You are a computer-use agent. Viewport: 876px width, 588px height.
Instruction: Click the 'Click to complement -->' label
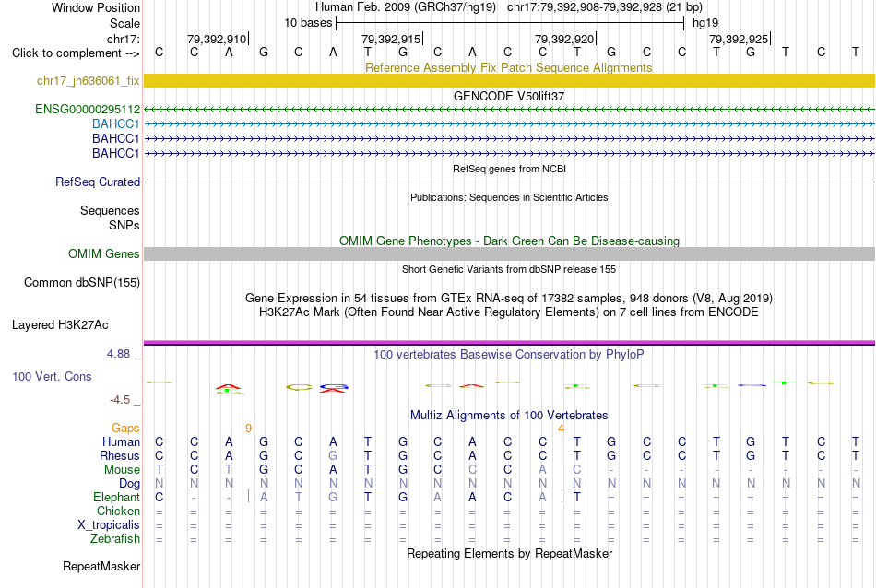[76, 53]
